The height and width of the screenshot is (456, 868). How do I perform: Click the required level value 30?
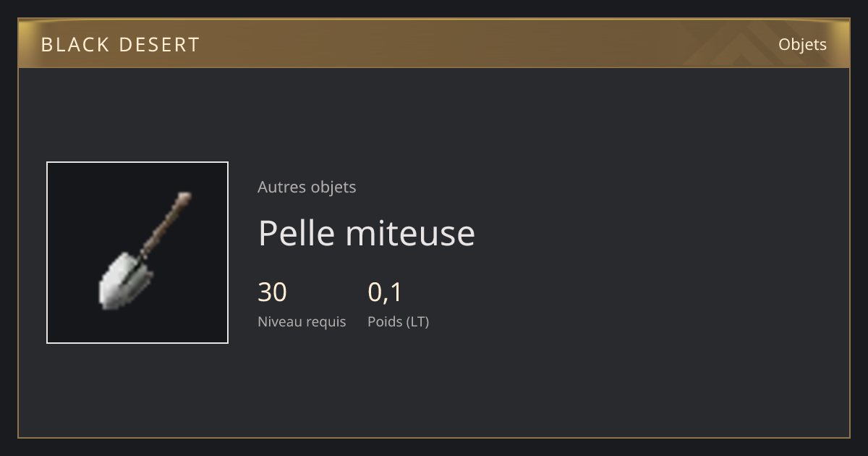(272, 292)
